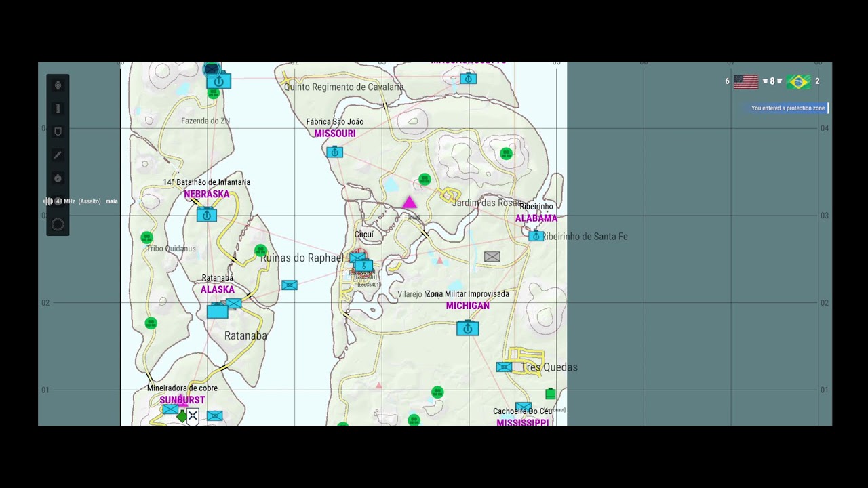
Task: Open the compass tool in map toolbar
Action: (58, 178)
